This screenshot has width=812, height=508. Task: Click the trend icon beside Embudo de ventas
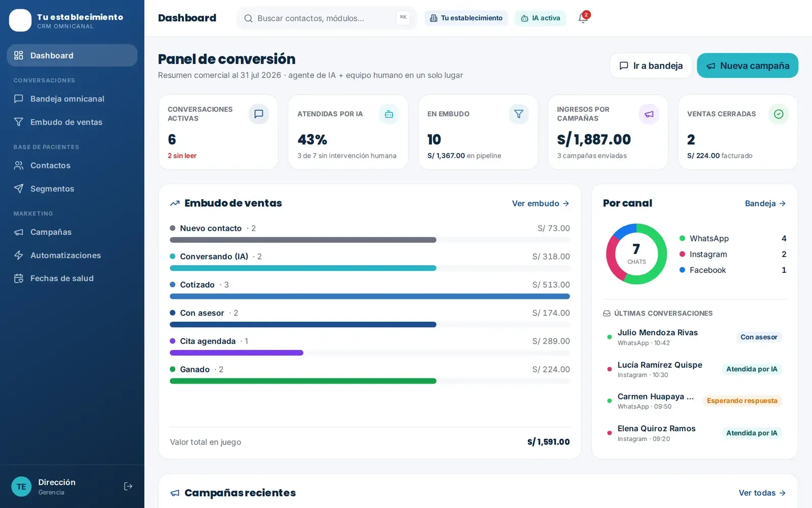coord(175,203)
